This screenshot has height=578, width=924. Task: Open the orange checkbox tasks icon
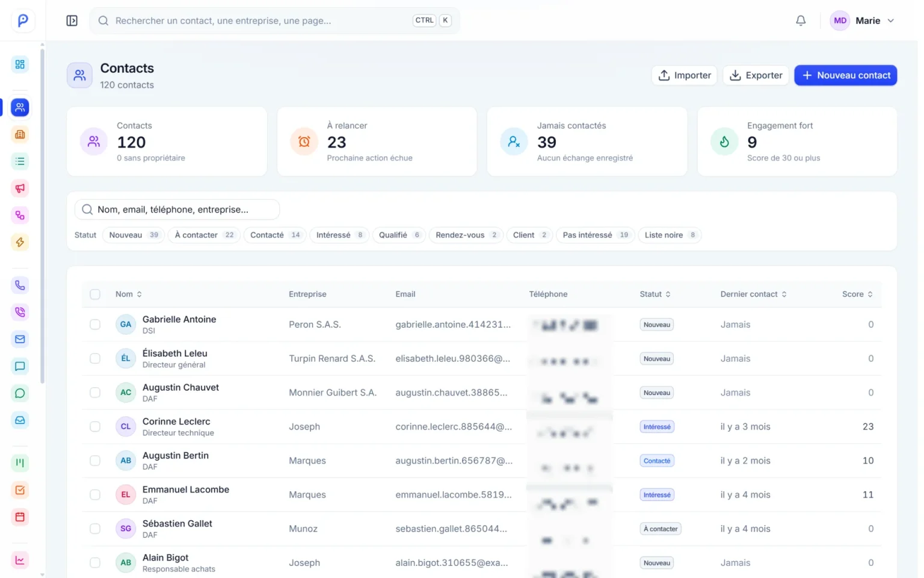point(20,490)
